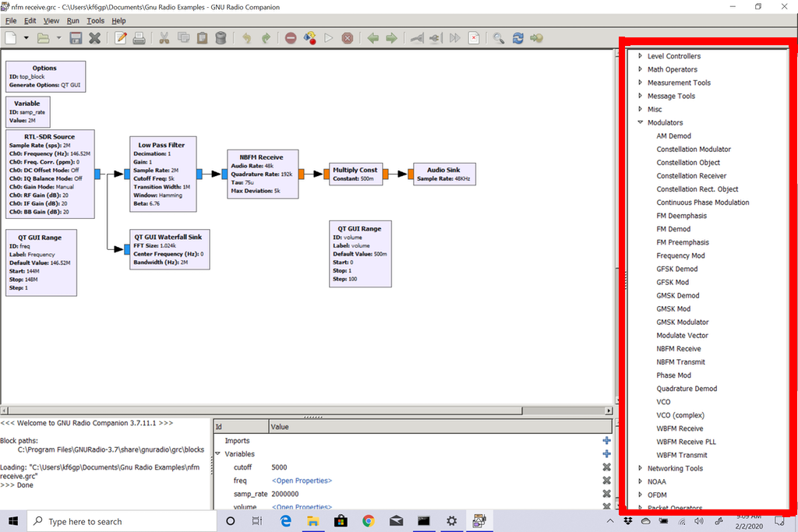798x532 pixels.
Task: Open the Edit menu
Action: click(x=30, y=21)
